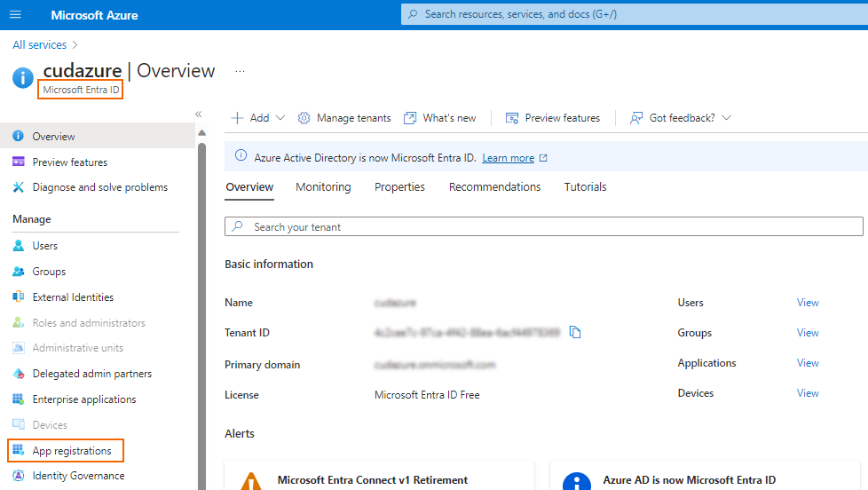Click the Microsoft Azure home title
This screenshot has height=490, width=868.
click(x=94, y=15)
